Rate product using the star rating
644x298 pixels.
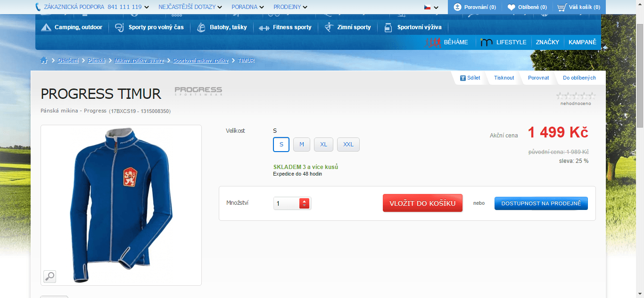pos(576,96)
